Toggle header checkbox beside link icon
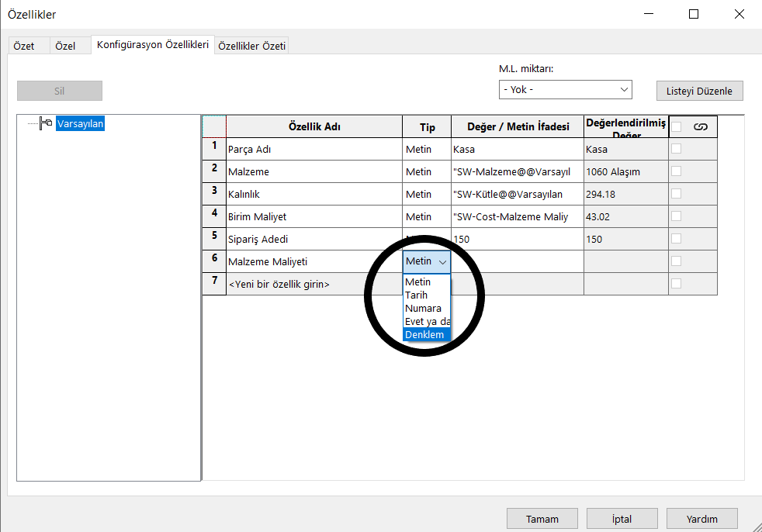Screen dimensions: 762x532 point(677,127)
